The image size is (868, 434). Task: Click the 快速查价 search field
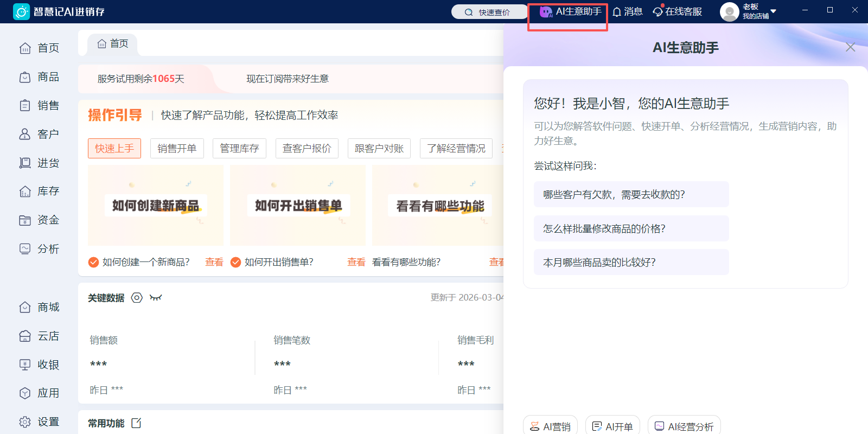tap(489, 12)
